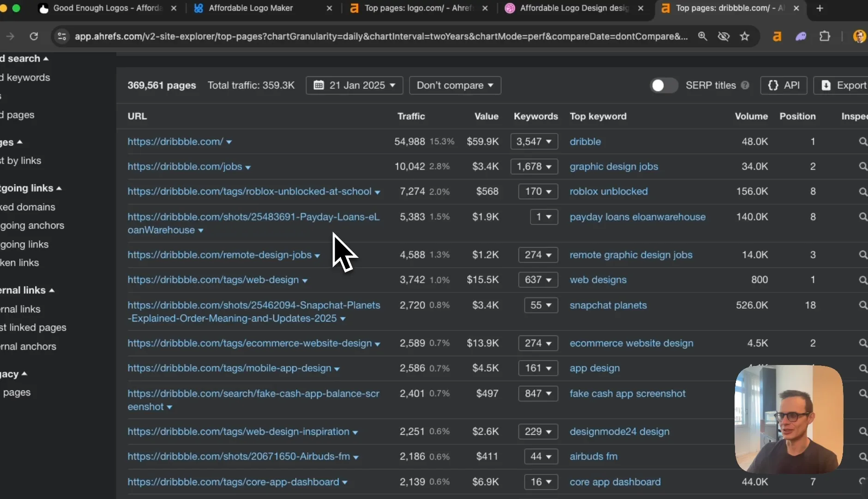Open a new browser tab with plus icon
This screenshot has width=868, height=499.
tap(820, 8)
